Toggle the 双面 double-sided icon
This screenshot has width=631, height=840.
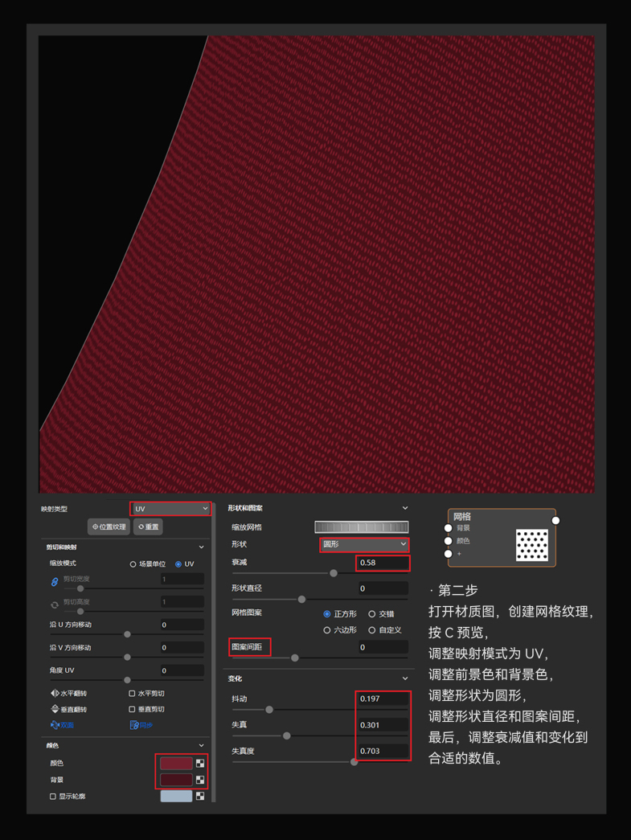(x=55, y=725)
